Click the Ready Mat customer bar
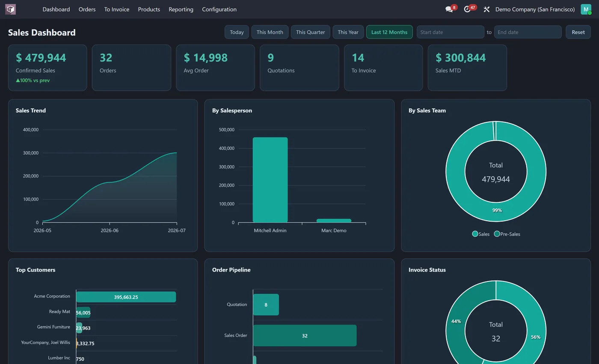 click(83, 313)
